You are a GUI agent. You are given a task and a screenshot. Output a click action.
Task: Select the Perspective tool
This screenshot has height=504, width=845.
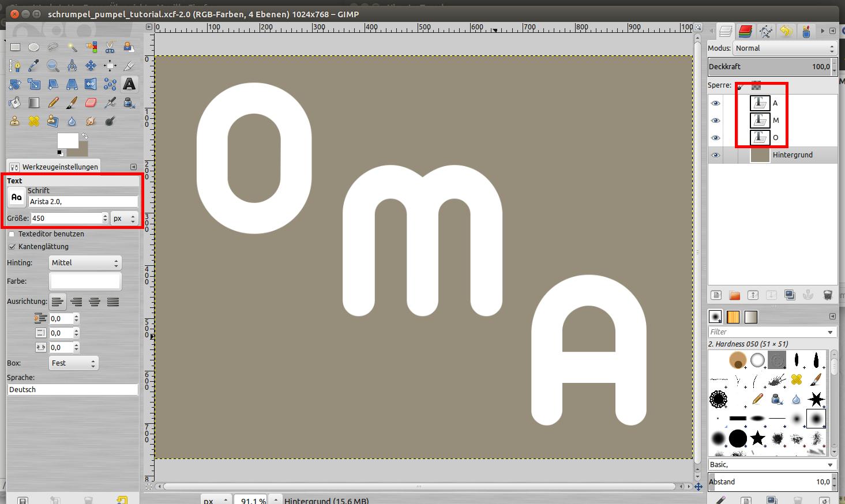(72, 84)
